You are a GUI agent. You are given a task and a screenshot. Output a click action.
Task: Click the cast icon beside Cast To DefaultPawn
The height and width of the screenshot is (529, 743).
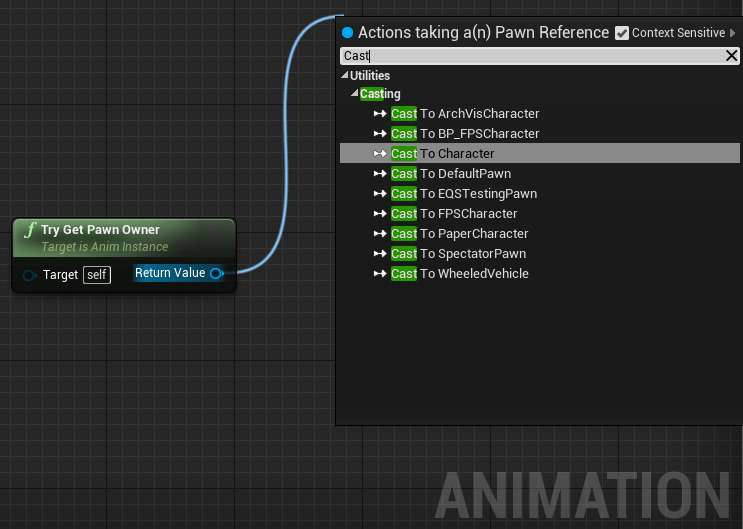point(380,174)
